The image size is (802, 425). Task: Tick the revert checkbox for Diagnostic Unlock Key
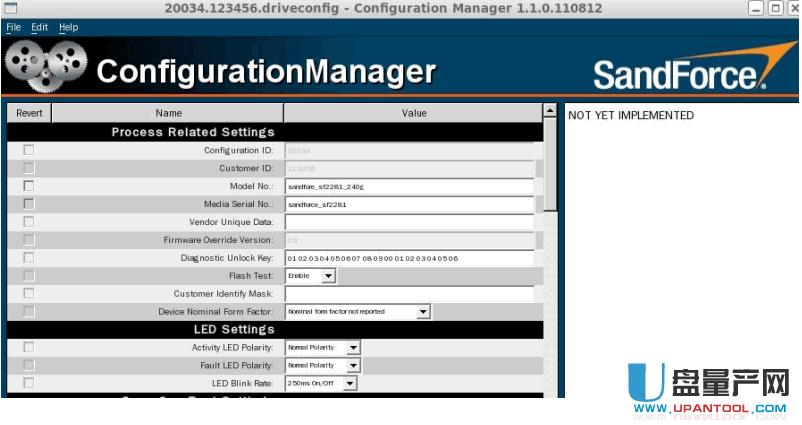point(29,257)
